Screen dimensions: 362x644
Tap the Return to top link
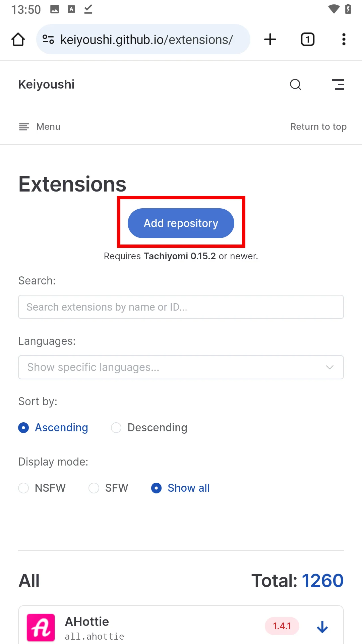tap(318, 127)
